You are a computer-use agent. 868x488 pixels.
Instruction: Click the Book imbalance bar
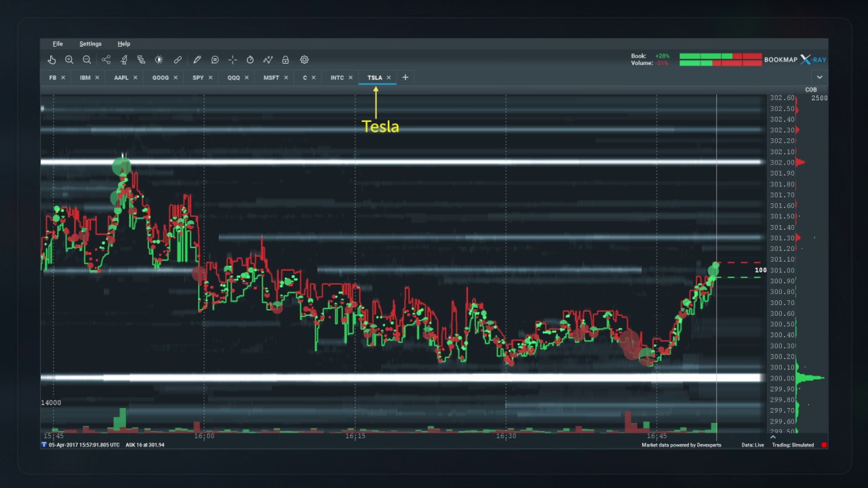coord(720,56)
